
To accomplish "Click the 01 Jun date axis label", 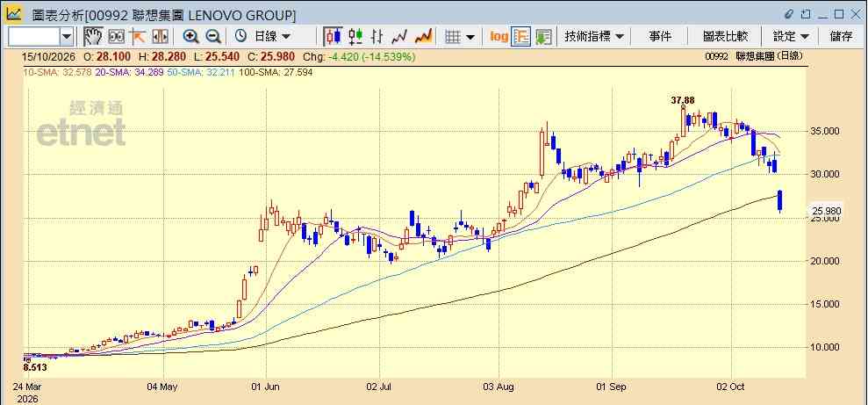I will [267, 387].
